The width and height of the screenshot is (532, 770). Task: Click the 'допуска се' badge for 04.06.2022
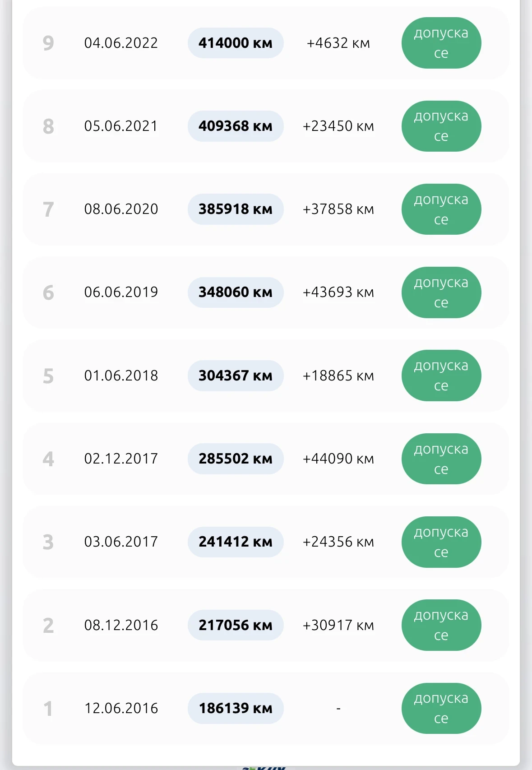click(x=441, y=43)
